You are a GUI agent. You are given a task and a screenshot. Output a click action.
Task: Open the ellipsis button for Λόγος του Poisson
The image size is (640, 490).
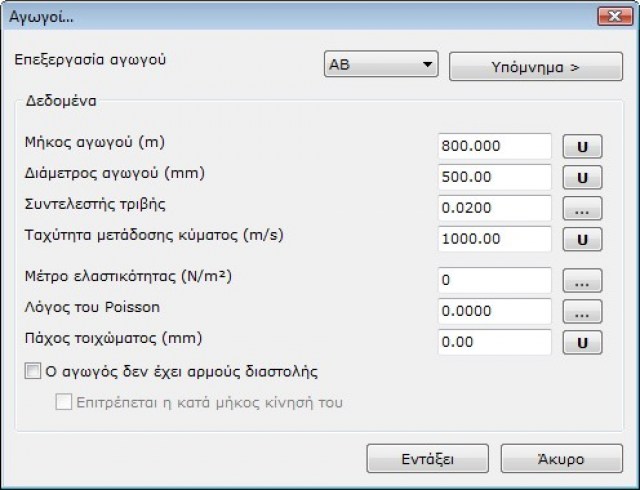point(581,311)
